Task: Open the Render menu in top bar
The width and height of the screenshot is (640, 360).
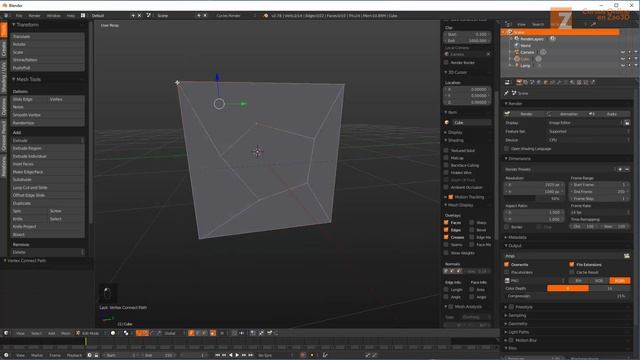Action: [34, 16]
